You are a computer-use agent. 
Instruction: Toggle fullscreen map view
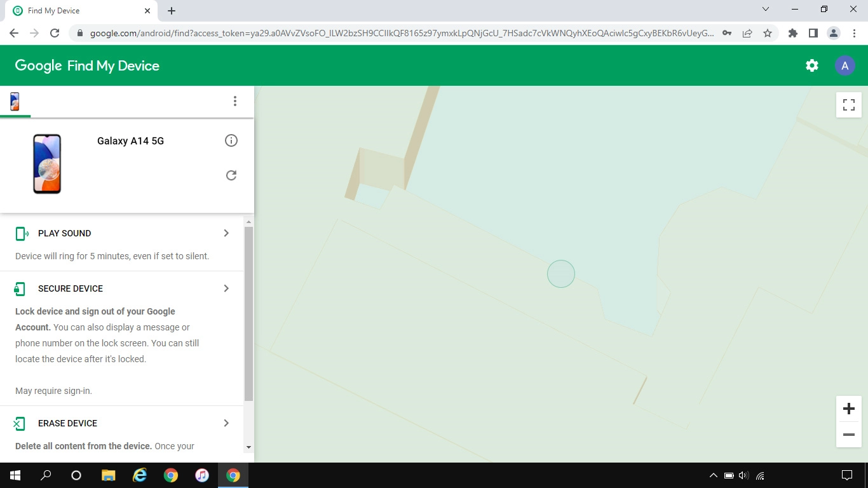[848, 105]
